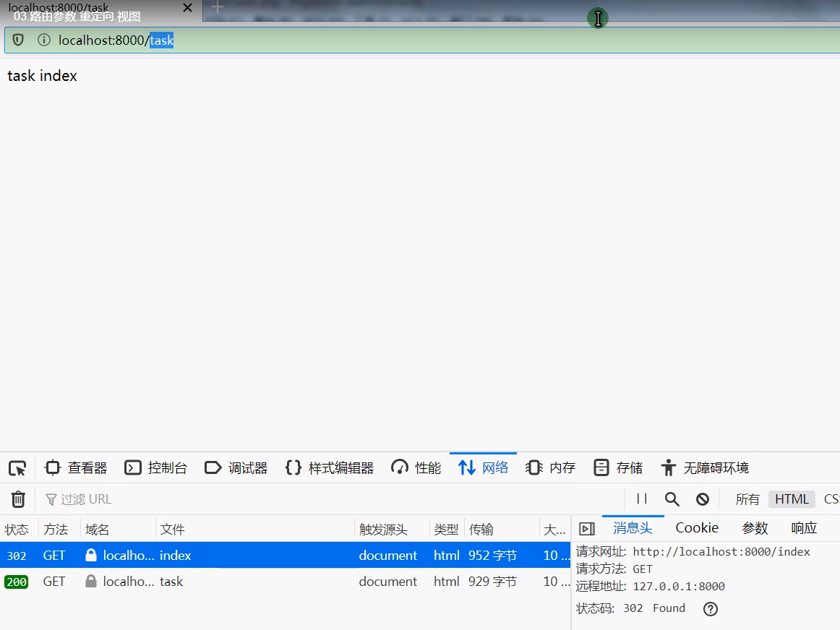Open the request blocking icon
The height and width of the screenshot is (630, 840).
pyautogui.click(x=703, y=499)
